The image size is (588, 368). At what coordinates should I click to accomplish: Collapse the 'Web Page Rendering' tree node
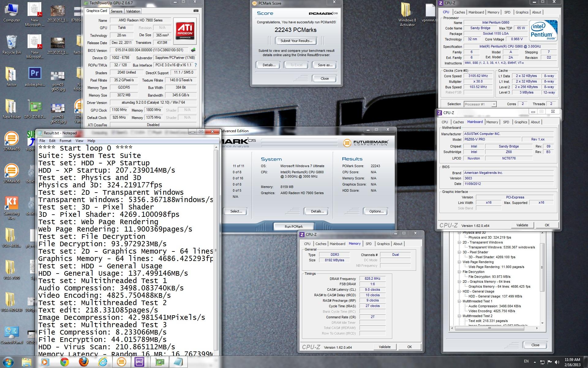click(459, 262)
